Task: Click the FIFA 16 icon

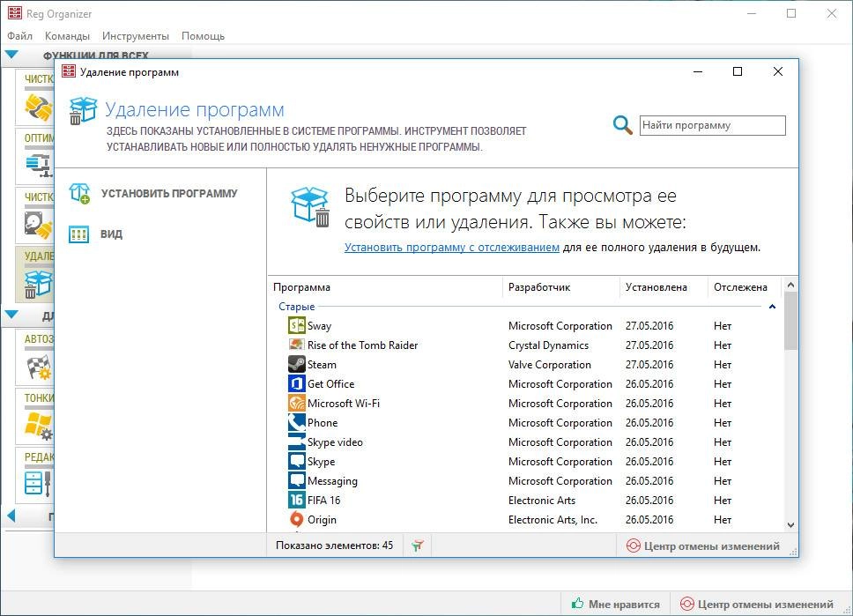Action: point(296,500)
